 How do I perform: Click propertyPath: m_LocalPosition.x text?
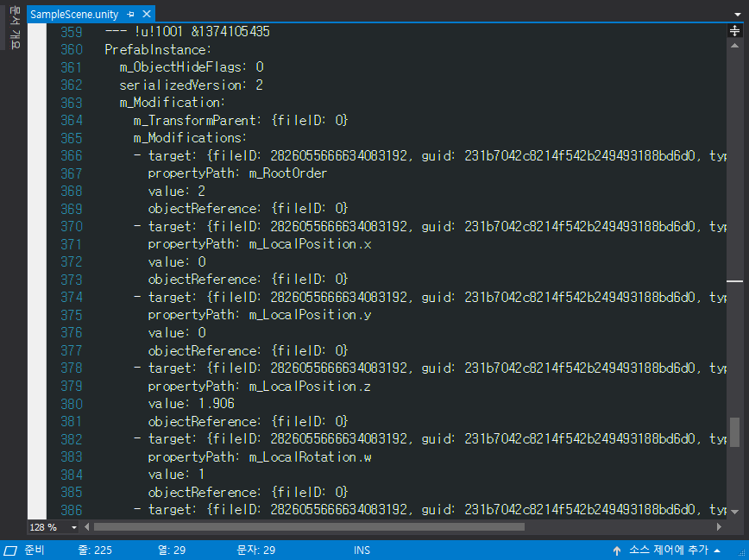[260, 244]
